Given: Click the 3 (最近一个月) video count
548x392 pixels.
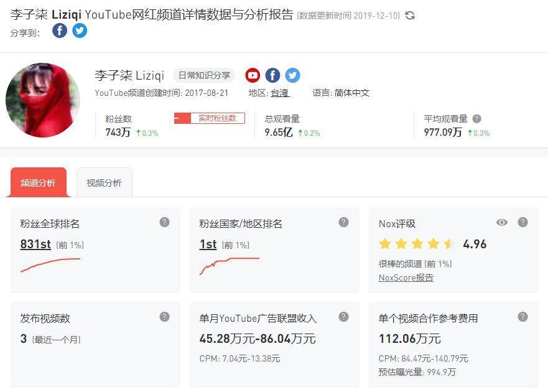Looking at the screenshot, I should tap(50, 339).
